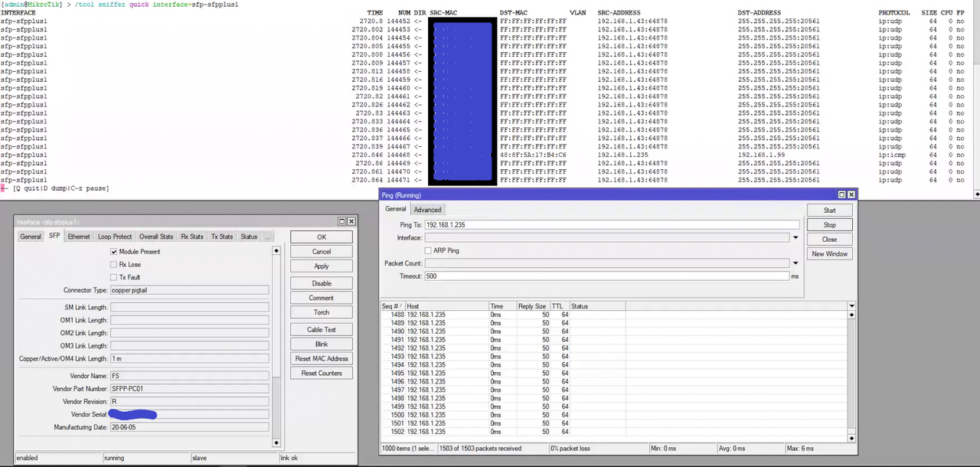Image resolution: width=980 pixels, height=467 pixels.
Task: Select ping result row with Seq 1502
Action: coord(613,432)
